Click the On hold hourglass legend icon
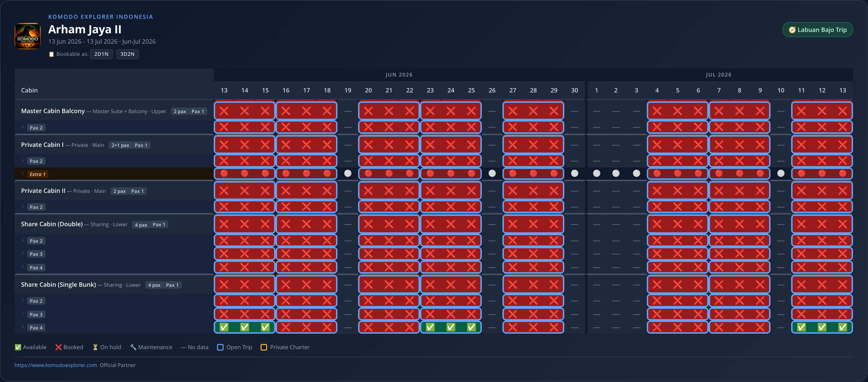868x382 pixels. tap(95, 347)
